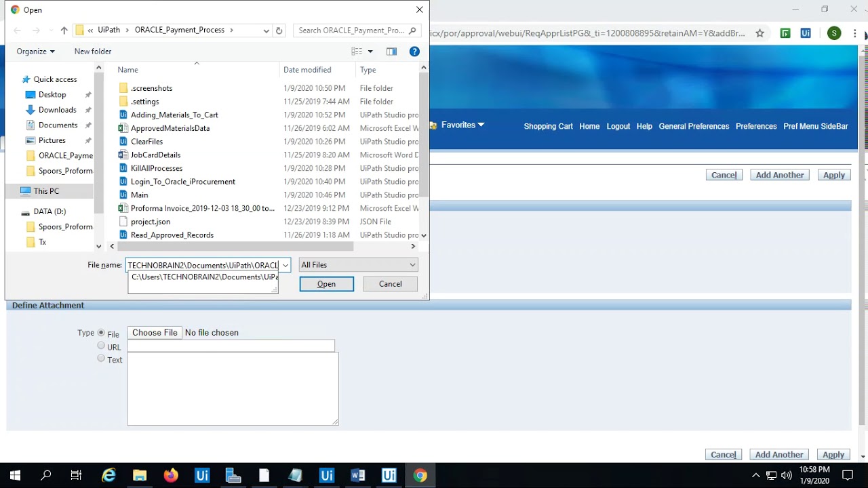868x488 pixels.
Task: Select This PC in navigation pane
Action: click(46, 191)
